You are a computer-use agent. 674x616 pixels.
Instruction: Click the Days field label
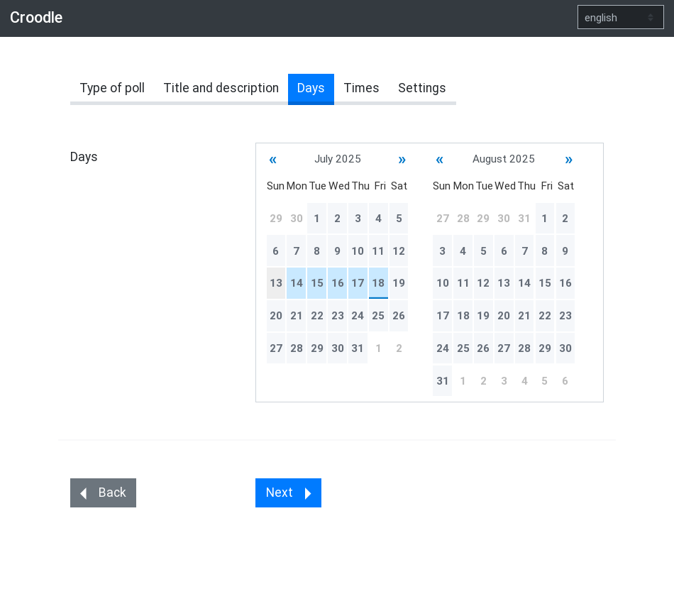pos(84,157)
